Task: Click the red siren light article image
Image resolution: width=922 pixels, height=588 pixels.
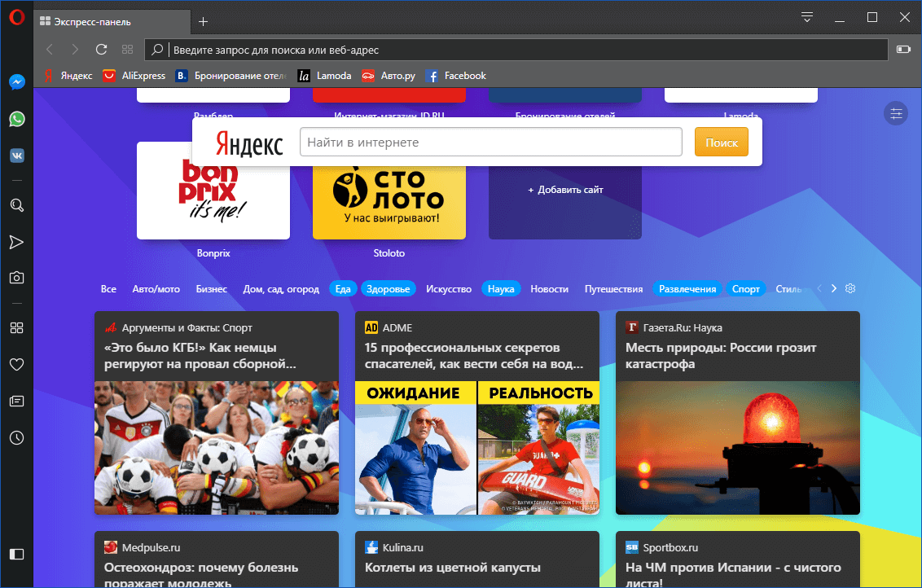Action: pyautogui.click(x=737, y=448)
